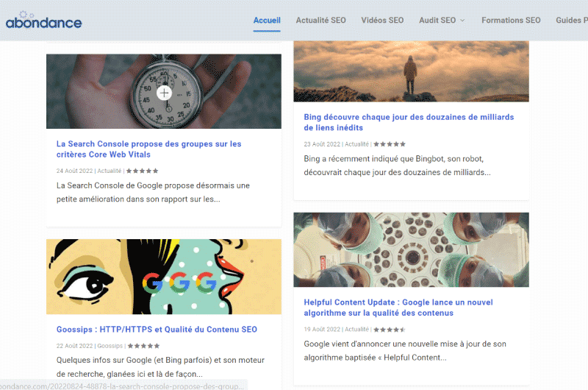The height and width of the screenshot is (390, 588).
Task: Click excerpt "Bing a récemment indiqué que Bingbot"
Action: pyautogui.click(x=397, y=166)
